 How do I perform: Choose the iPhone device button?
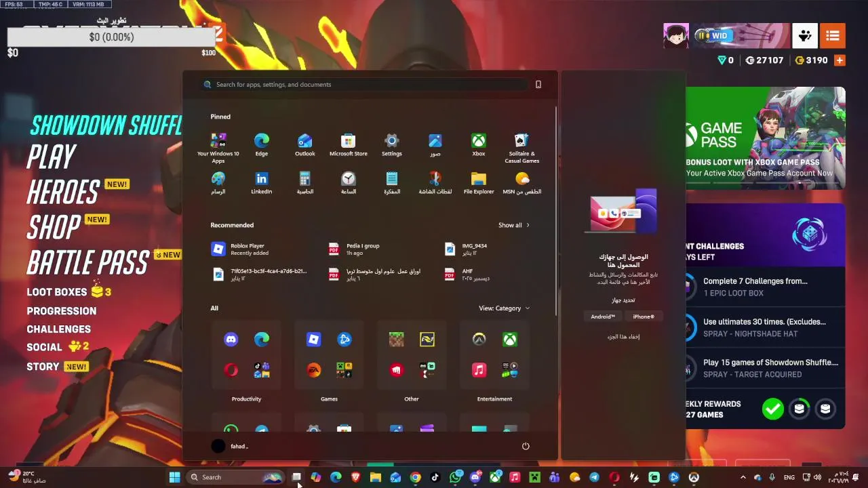(x=644, y=317)
